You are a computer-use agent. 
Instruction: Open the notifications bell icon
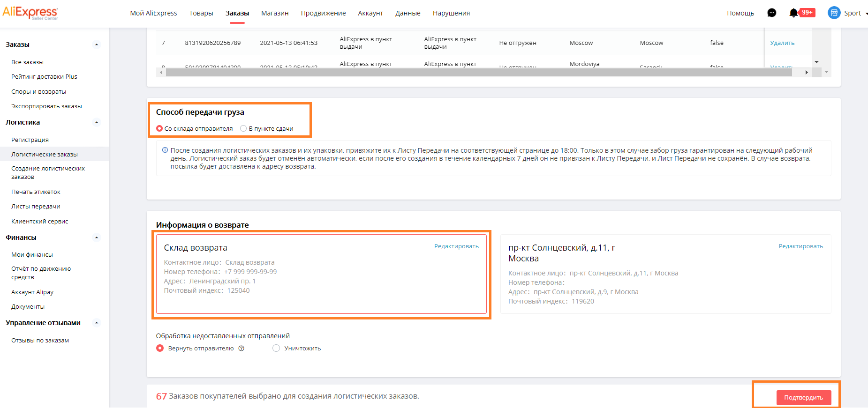793,13
